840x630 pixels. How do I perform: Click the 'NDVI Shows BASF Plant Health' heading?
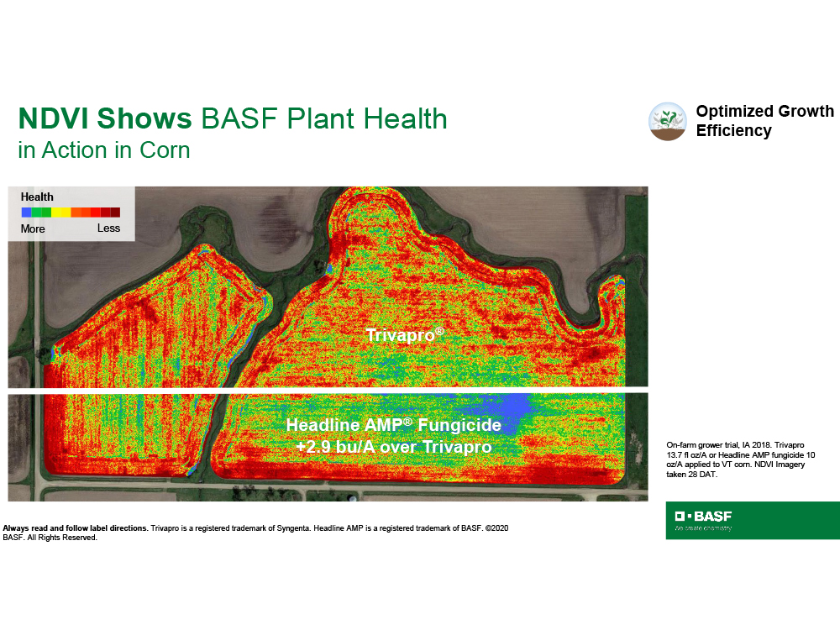click(233, 118)
